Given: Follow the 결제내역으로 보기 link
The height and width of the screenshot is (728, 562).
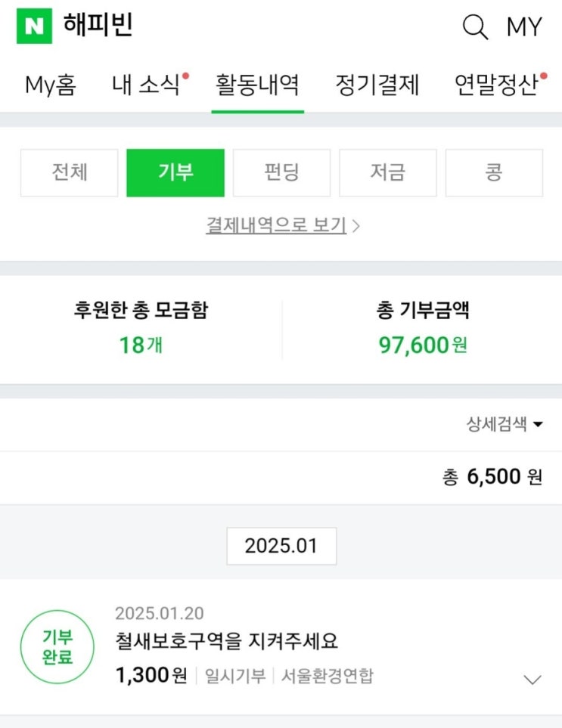Looking at the screenshot, I should click(281, 225).
